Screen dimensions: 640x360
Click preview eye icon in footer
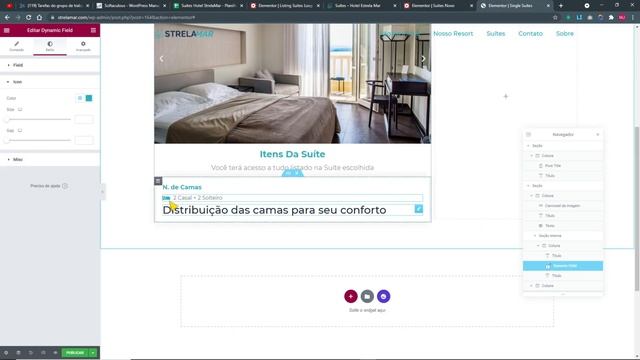tap(55, 353)
